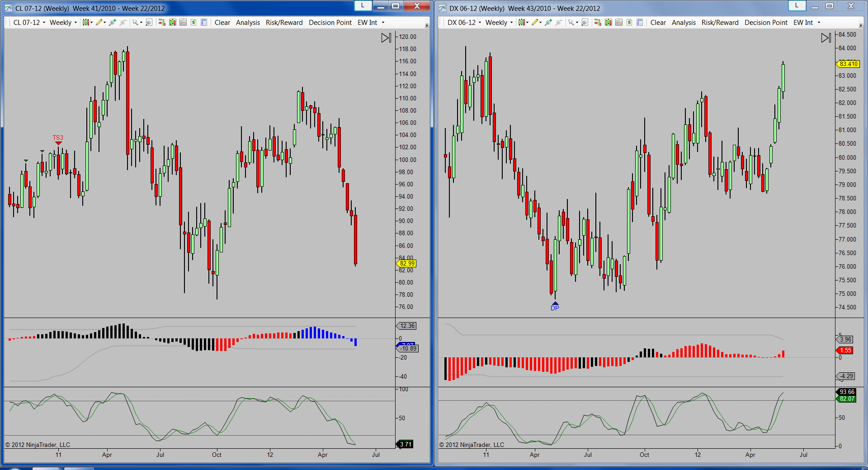Select candlestick chart style icon in DX chart

point(522,22)
